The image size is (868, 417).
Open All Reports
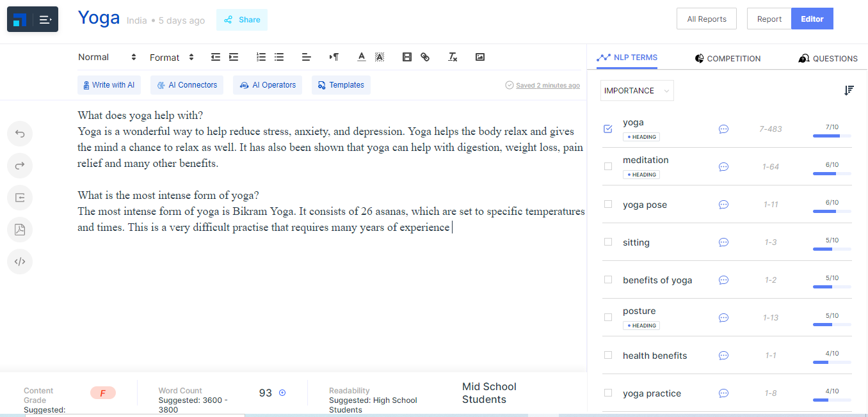click(707, 19)
